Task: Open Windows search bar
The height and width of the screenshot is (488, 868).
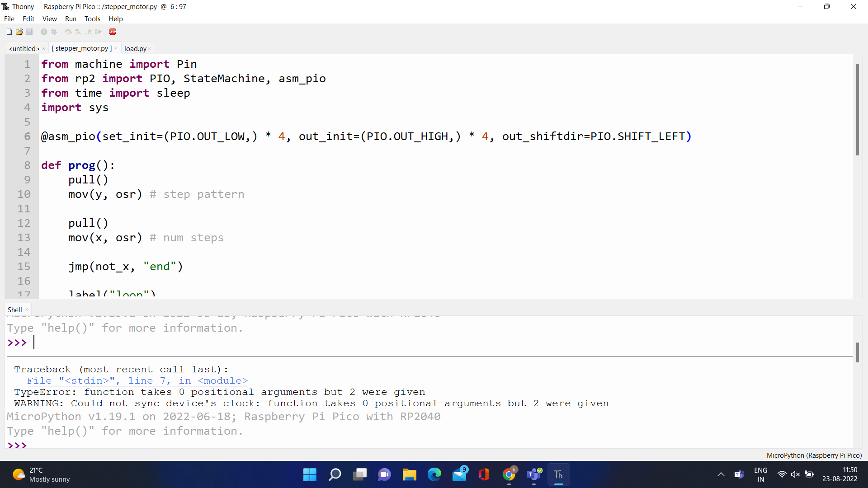Action: [x=335, y=474]
